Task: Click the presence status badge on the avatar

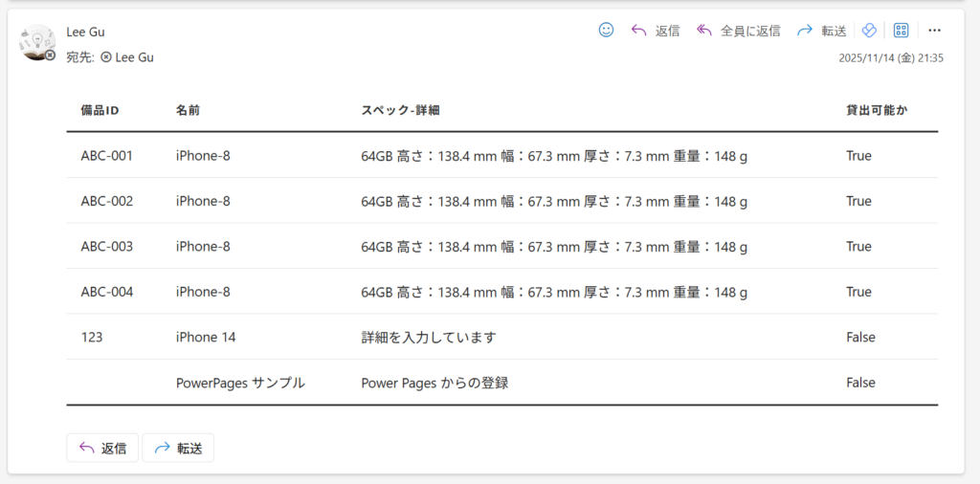Action: tap(50, 56)
